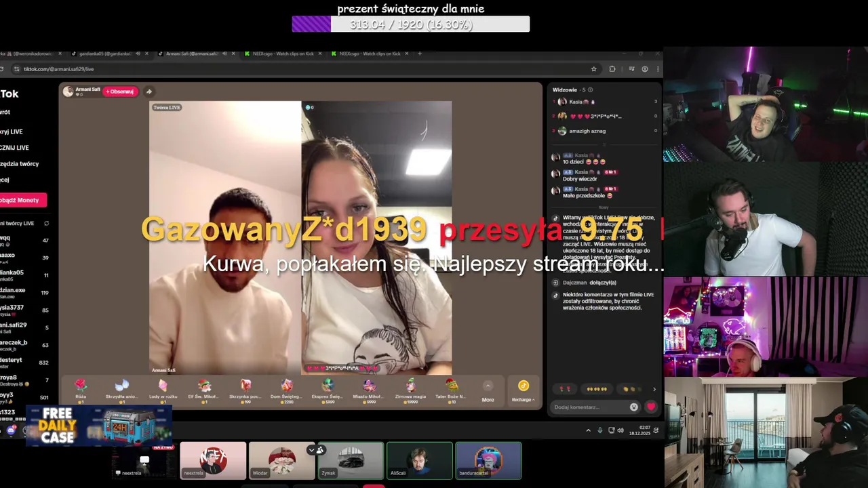Screen dimensions: 868x488
Task: Bookmark this page with star icon
Action: 594,69
